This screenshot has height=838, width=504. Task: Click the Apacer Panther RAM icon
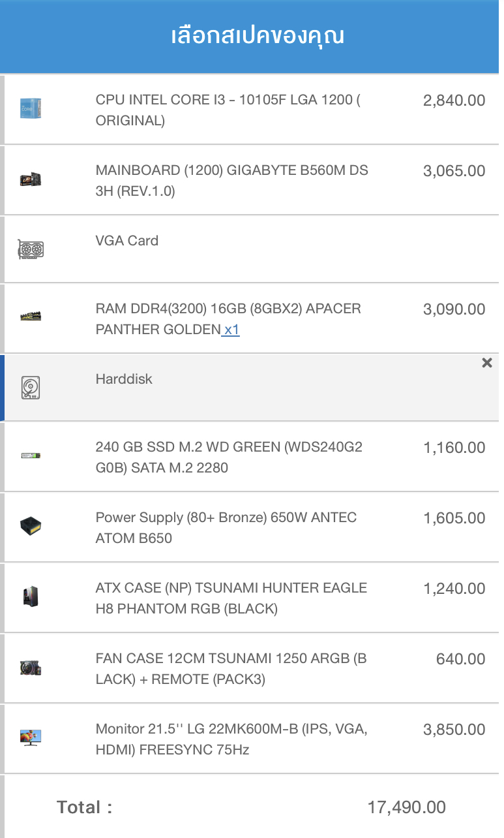[x=31, y=317]
